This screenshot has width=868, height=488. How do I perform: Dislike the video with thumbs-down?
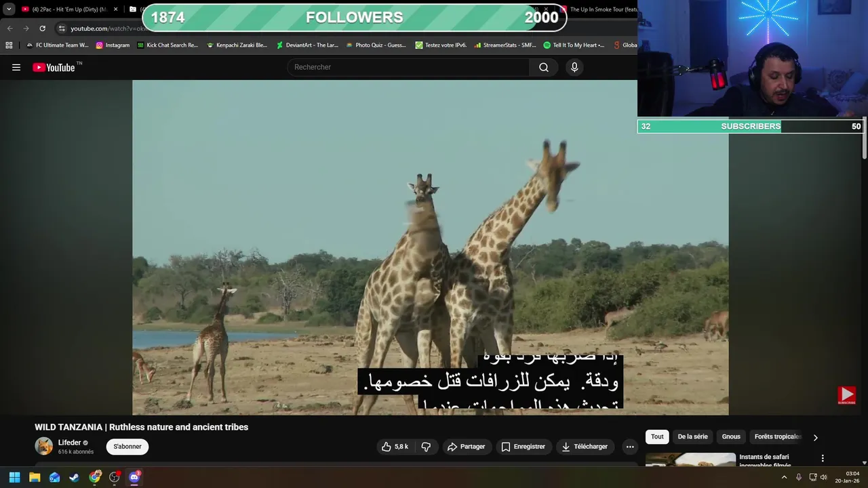click(426, 447)
